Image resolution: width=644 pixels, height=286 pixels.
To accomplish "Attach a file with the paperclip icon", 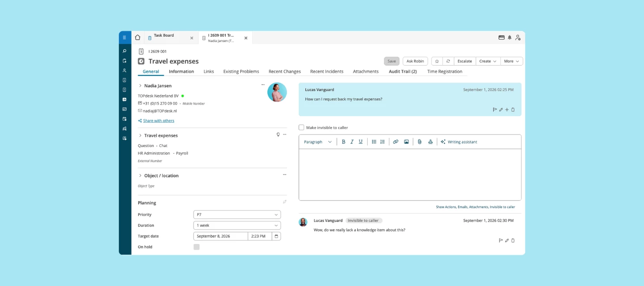I will tap(419, 142).
